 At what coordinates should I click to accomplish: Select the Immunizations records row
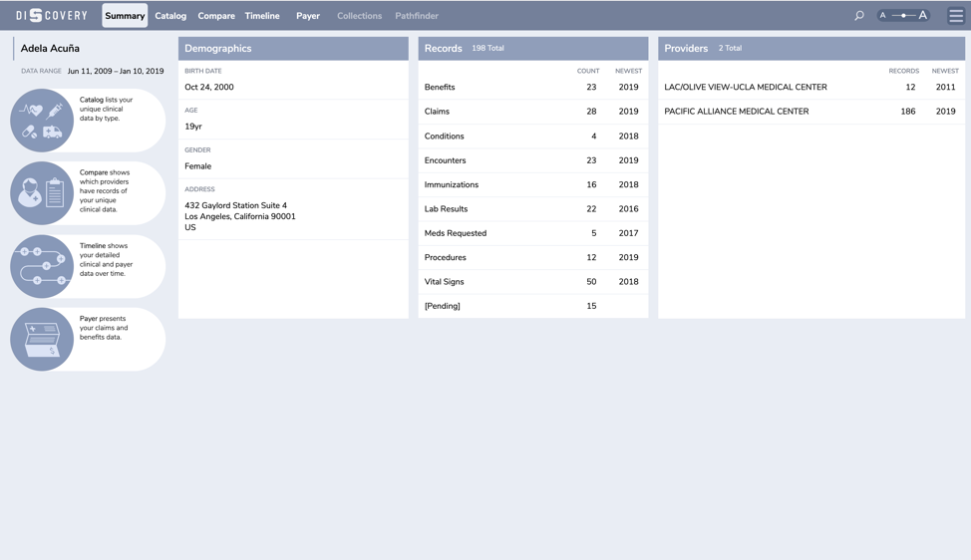pyautogui.click(x=533, y=184)
